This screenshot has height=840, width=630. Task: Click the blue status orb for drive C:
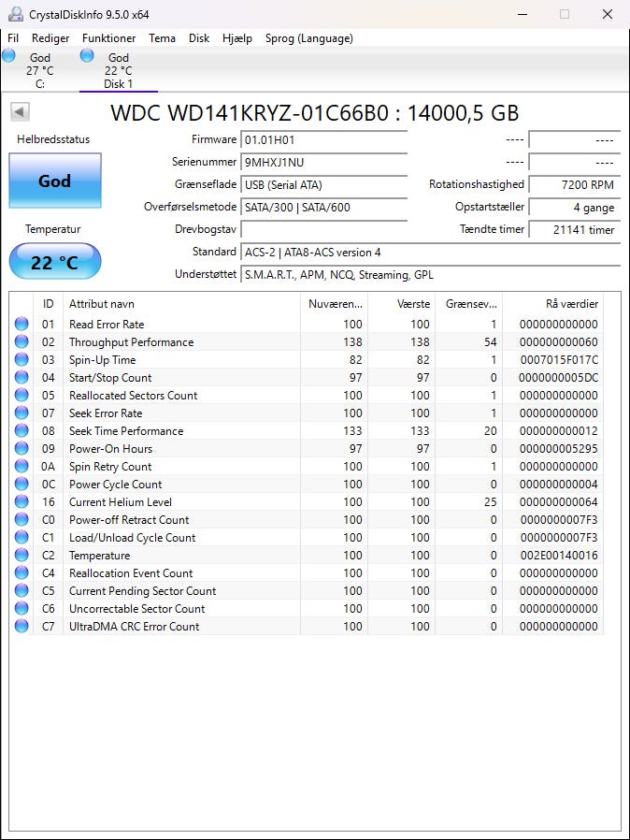point(8,55)
